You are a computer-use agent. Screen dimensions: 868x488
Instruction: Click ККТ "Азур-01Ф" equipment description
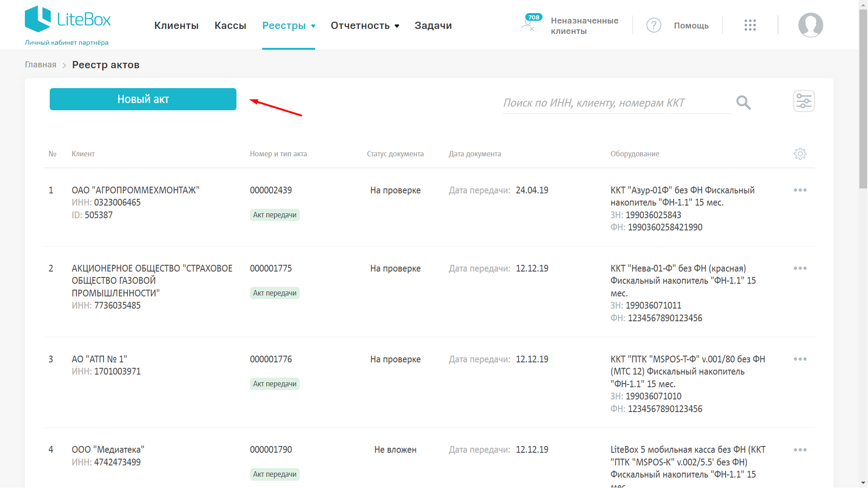(683, 197)
